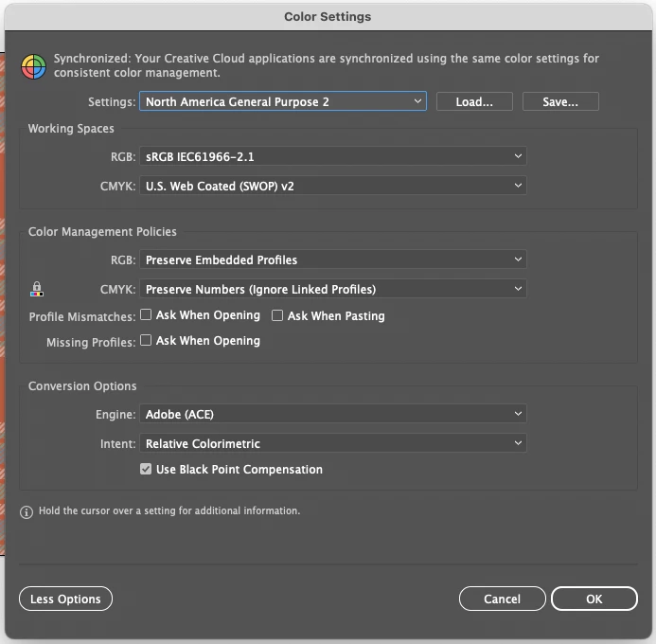The height and width of the screenshot is (644, 656).
Task: Click the Profile Mismatches label
Action: (82, 316)
